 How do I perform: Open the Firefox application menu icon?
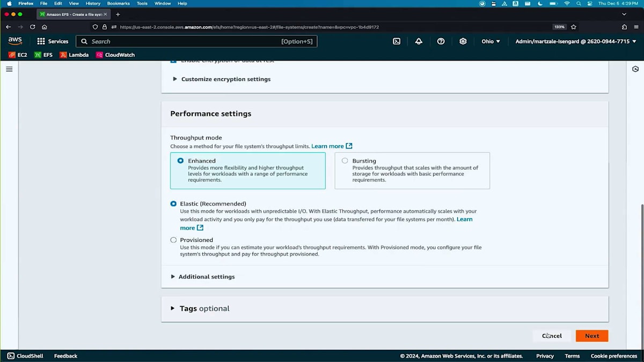636,27
